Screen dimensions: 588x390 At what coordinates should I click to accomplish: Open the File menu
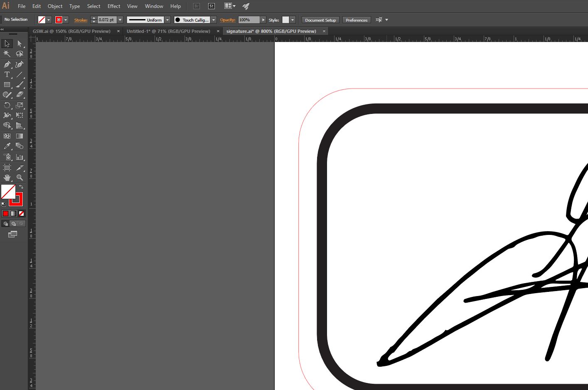[x=22, y=6]
